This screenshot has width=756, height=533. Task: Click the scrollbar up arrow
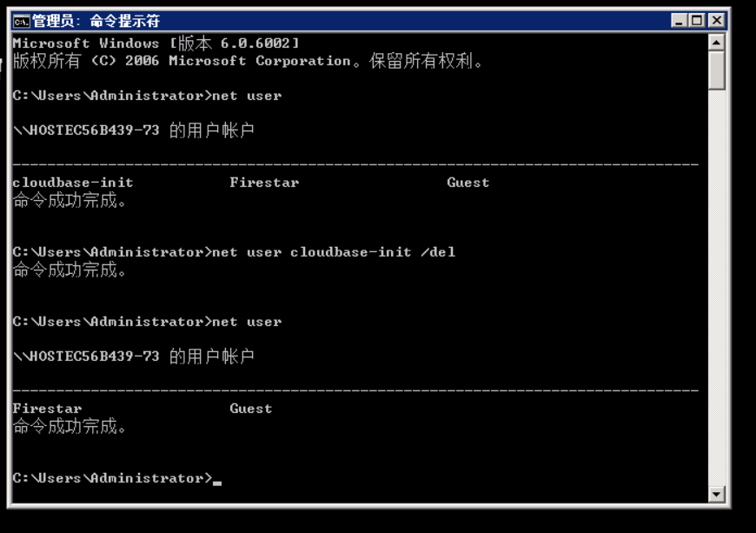tap(717, 43)
